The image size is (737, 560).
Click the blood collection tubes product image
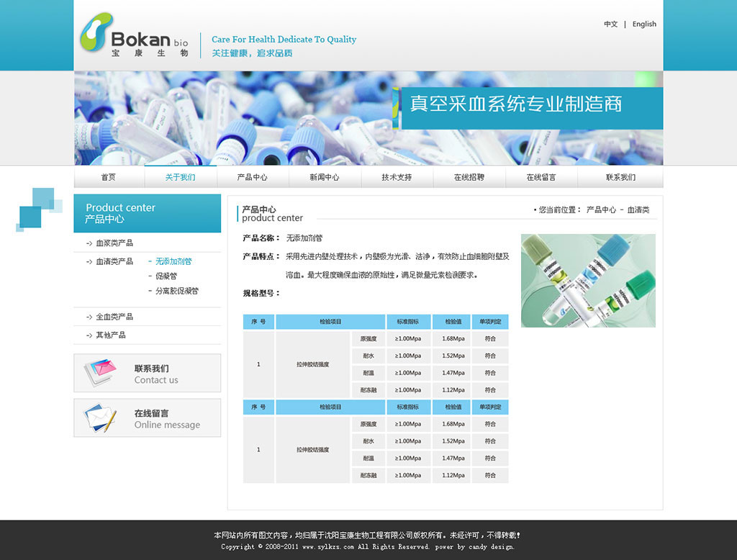tap(588, 281)
